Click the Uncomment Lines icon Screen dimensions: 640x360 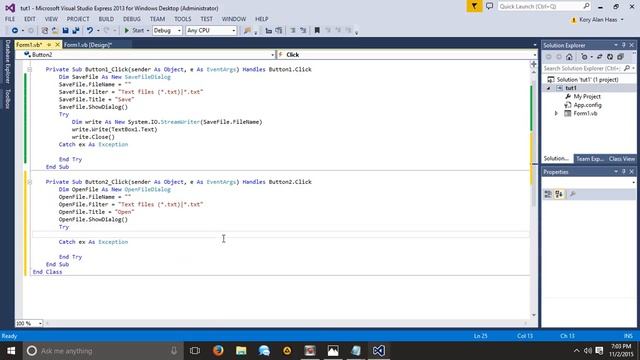coord(303,31)
